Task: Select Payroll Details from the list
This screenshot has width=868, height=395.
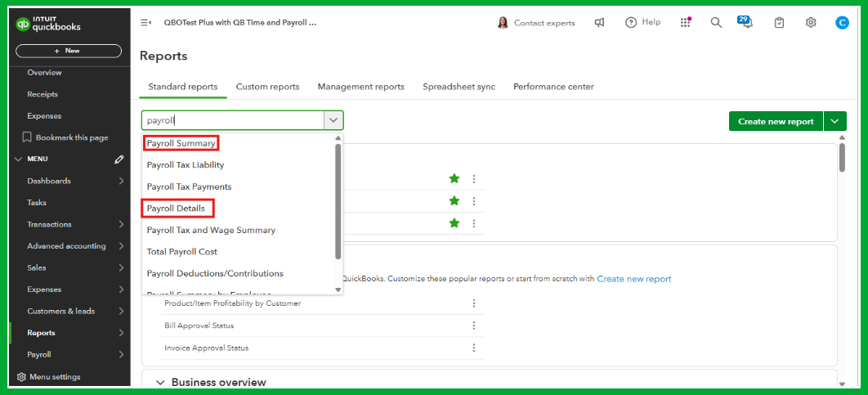Action: [x=176, y=209]
